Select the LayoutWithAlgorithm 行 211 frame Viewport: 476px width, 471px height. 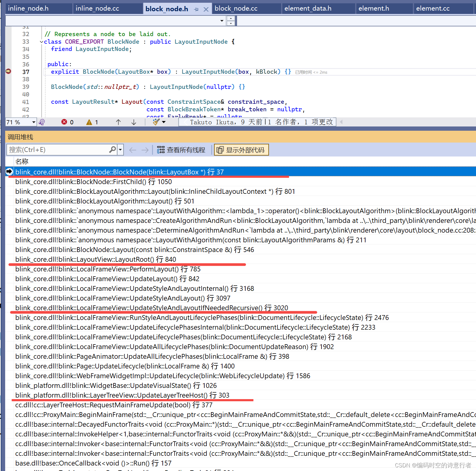click(245, 240)
